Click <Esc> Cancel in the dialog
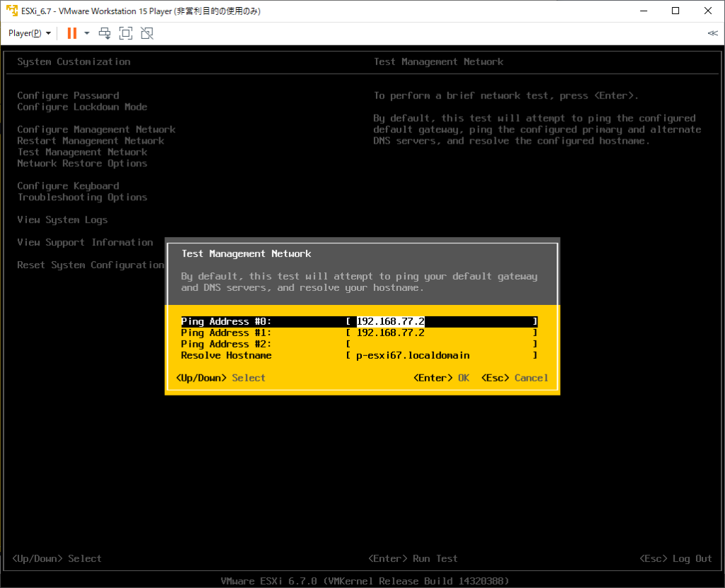The image size is (725, 588). [515, 378]
